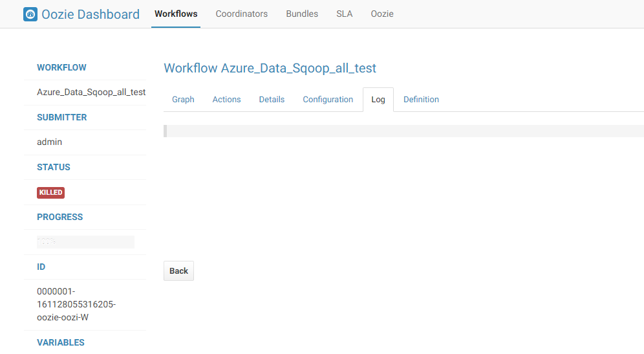644x354 pixels.
Task: Click the STATUS sidebar heading
Action: point(54,167)
